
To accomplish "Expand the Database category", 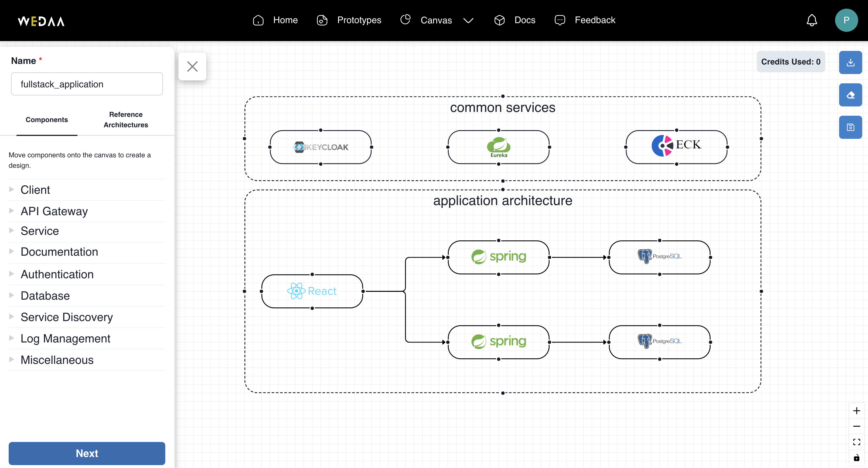I will coord(87,296).
